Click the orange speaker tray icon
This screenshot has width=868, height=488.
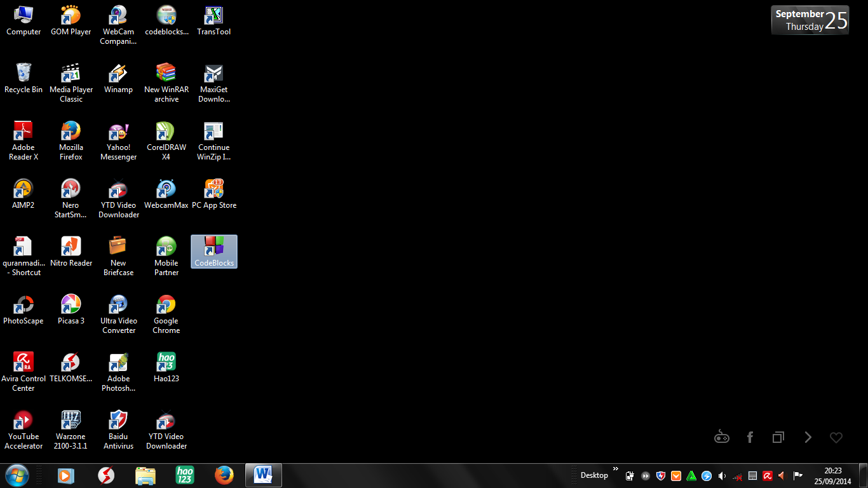coord(783,475)
